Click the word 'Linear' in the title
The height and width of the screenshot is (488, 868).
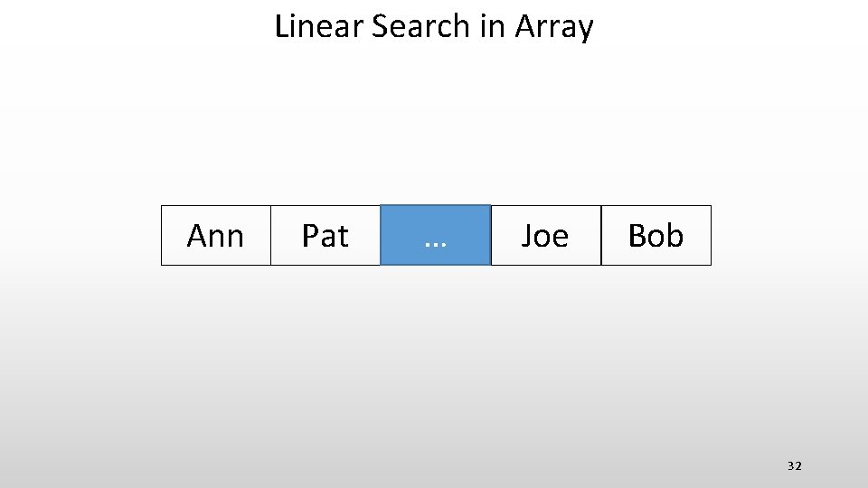(x=318, y=26)
